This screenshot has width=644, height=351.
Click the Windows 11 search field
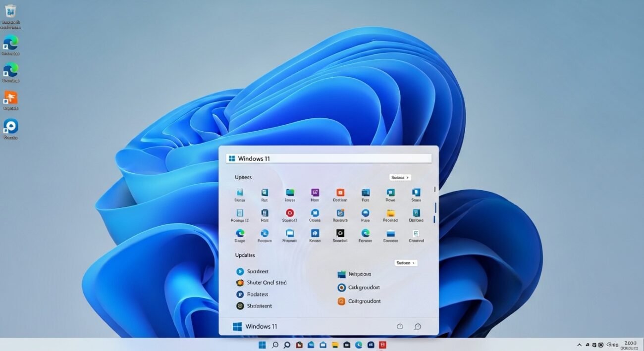329,158
